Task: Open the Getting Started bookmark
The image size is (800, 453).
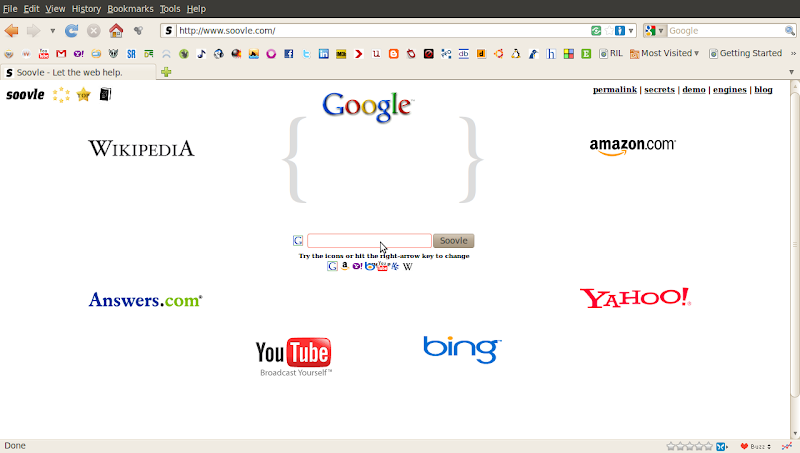Action: coord(745,53)
